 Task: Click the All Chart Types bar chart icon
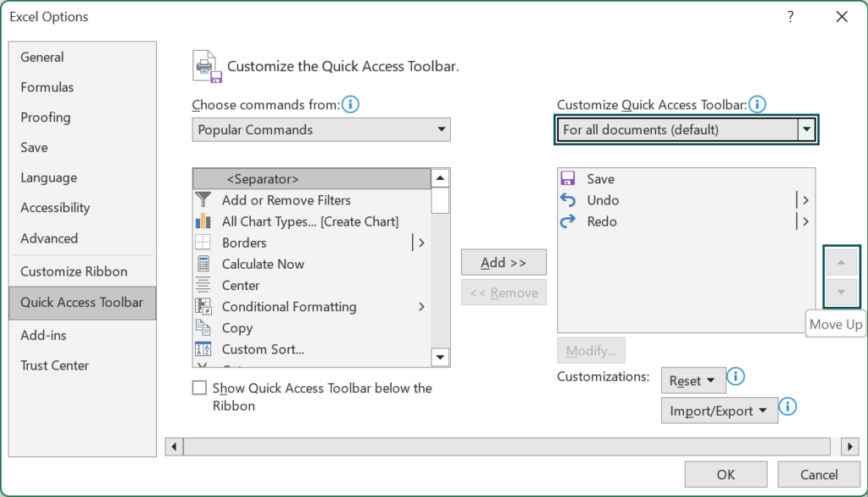203,221
